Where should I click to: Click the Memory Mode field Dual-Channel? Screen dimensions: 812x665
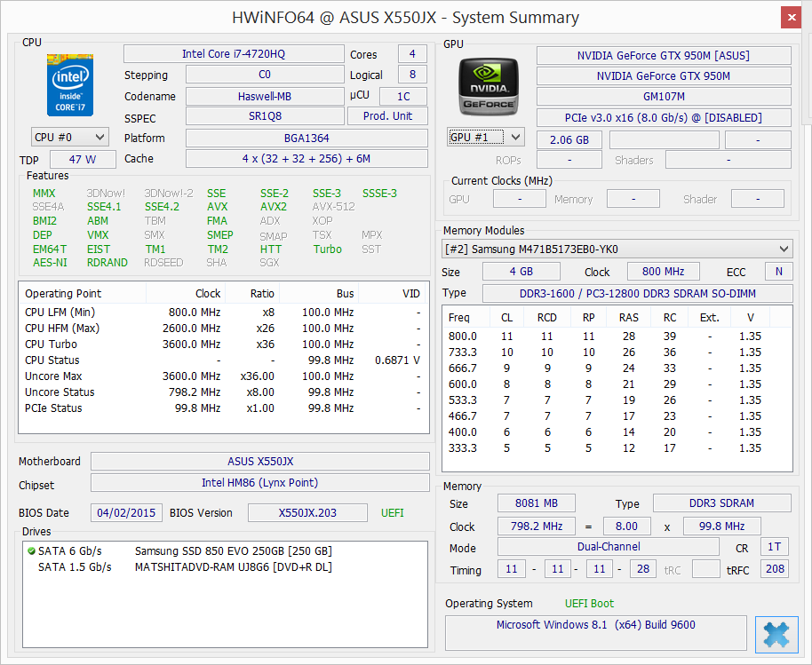coord(609,547)
